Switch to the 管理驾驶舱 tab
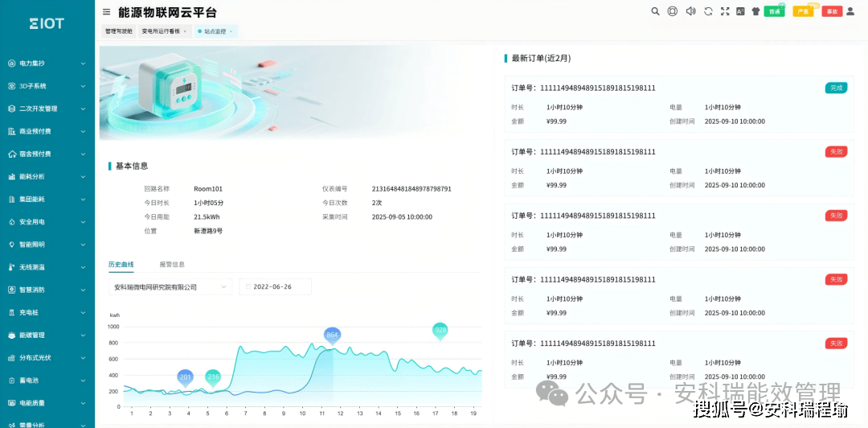 119,31
